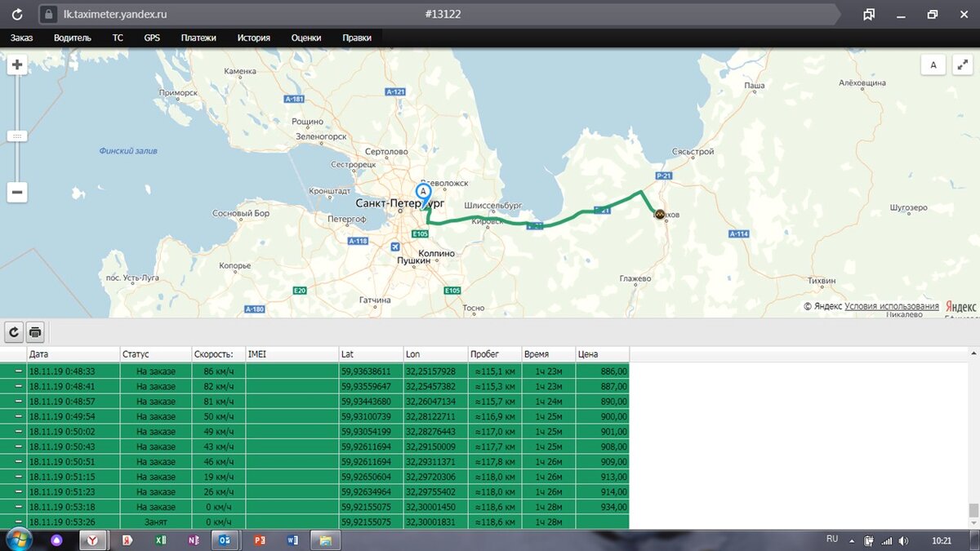Image resolution: width=980 pixels, height=551 pixels.
Task: Click the RU language indicator
Action: 832,539
